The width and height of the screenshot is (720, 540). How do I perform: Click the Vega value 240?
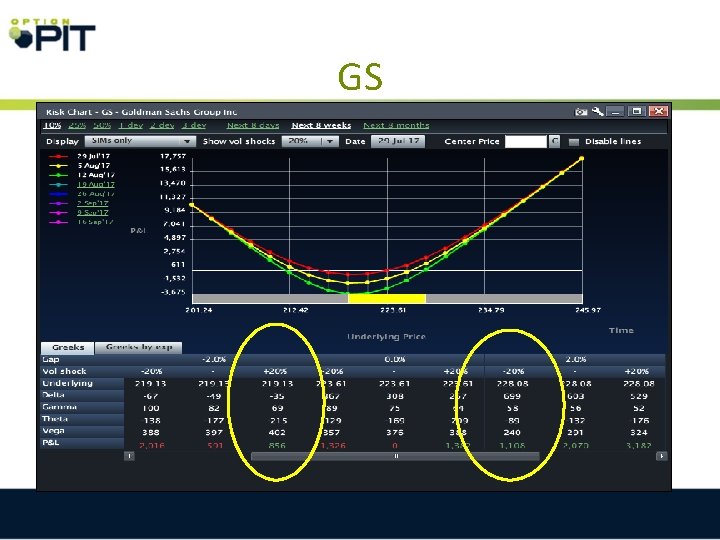[x=512, y=433]
